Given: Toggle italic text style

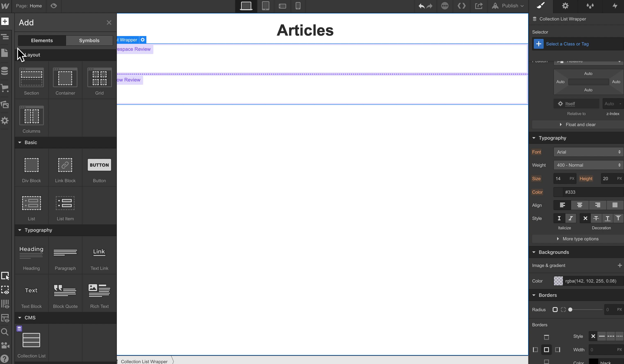Looking at the screenshot, I should tap(570, 218).
